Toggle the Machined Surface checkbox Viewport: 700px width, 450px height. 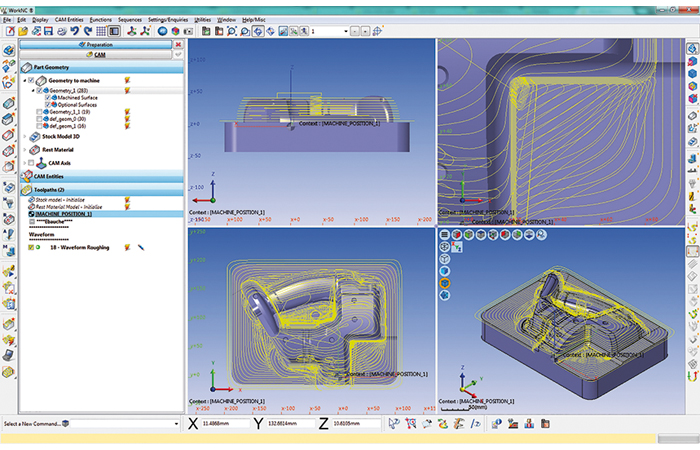coord(48,98)
